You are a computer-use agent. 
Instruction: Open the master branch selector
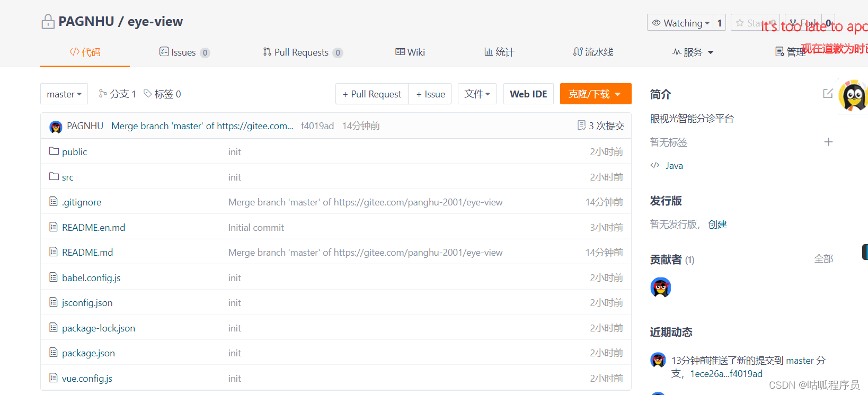(64, 94)
